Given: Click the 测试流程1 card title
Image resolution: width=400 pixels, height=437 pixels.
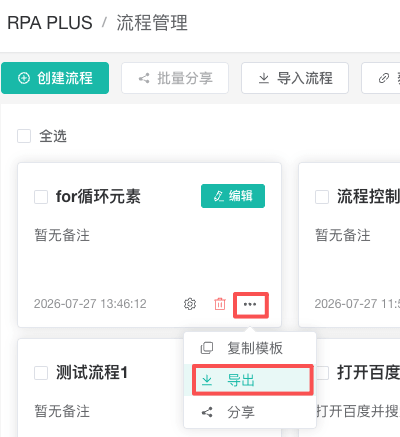Looking at the screenshot, I should (x=92, y=372).
